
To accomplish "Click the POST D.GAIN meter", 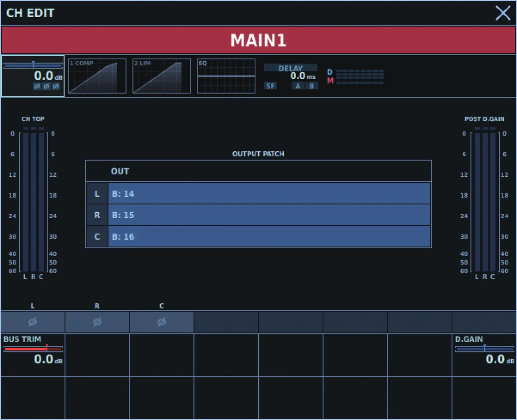I will point(484,201).
